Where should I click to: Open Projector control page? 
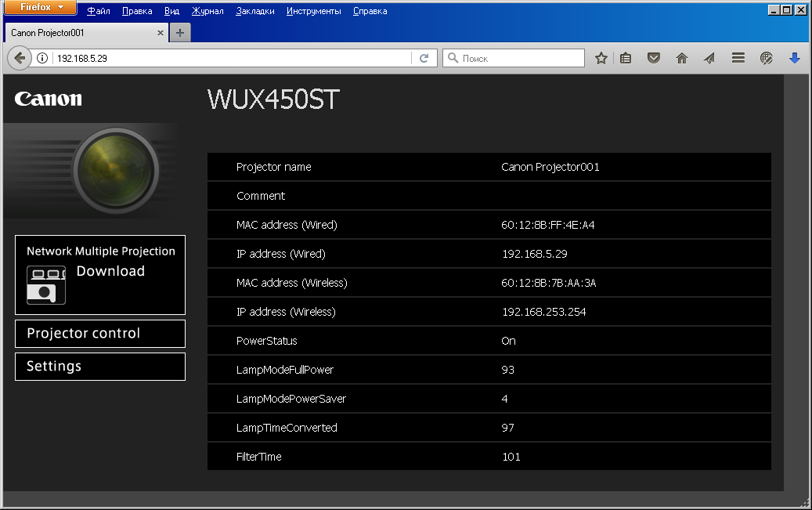(100, 333)
